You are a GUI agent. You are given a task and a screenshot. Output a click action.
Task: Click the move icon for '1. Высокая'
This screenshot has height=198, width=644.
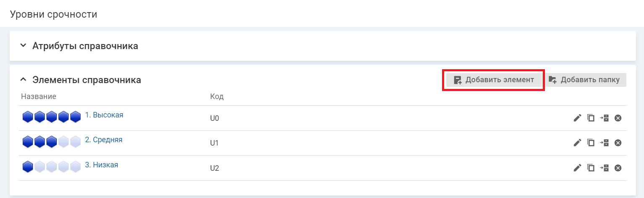[604, 118]
